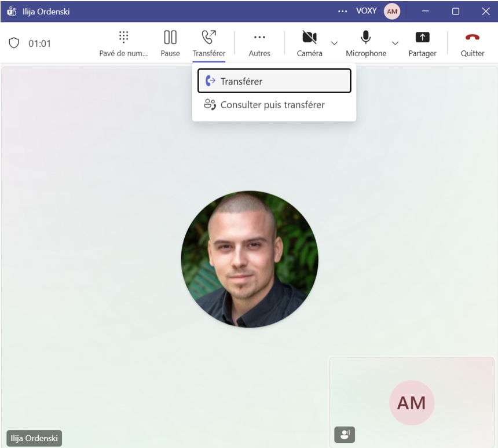Viewport: 498px width, 448px height.
Task: Open the title bar ellipsis menu
Action: (343, 12)
